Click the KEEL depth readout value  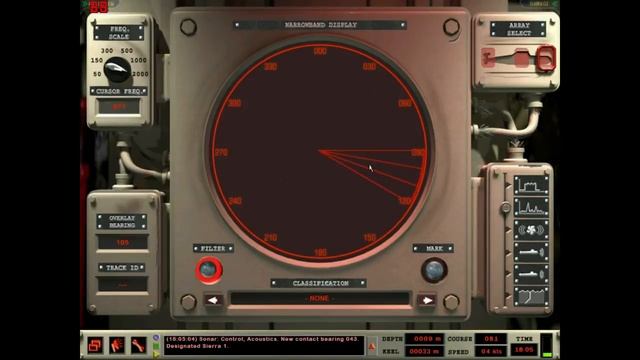pyautogui.click(x=424, y=351)
